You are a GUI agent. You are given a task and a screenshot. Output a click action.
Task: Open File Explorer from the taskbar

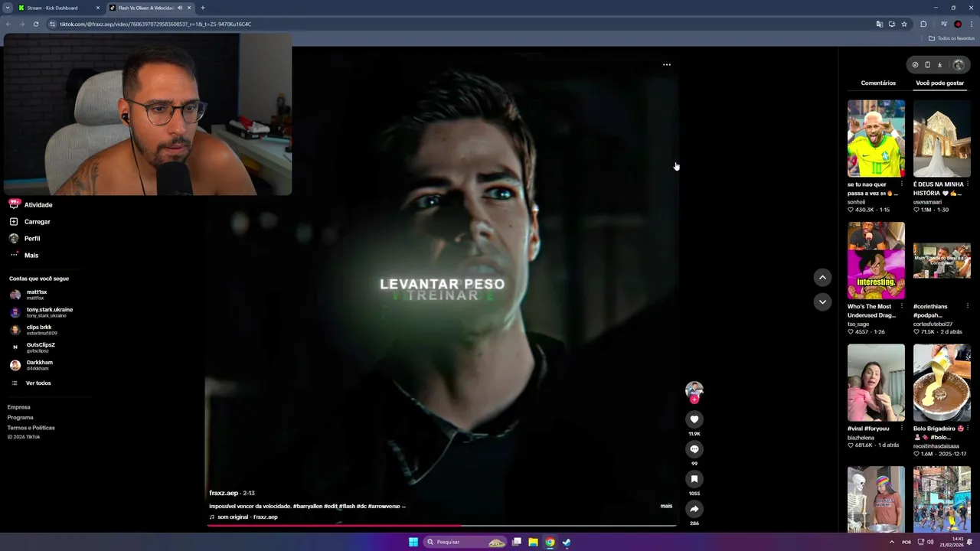(533, 542)
